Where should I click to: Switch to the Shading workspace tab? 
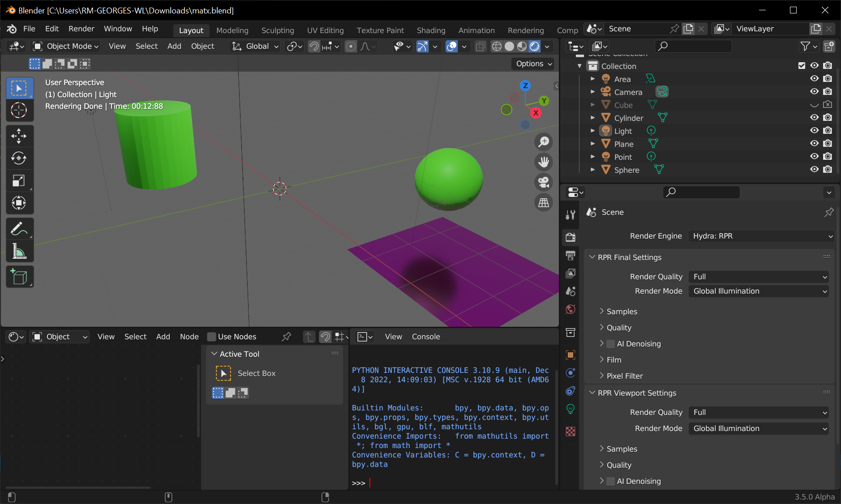tap(431, 30)
